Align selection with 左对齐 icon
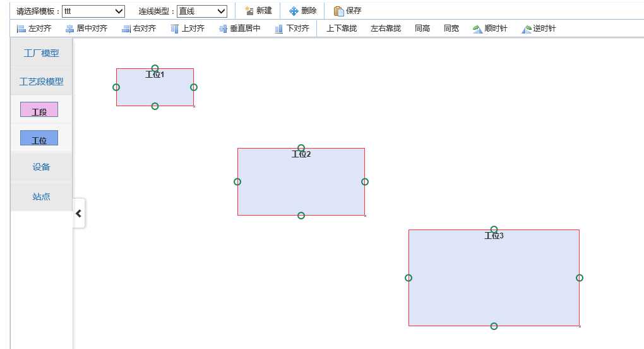Viewport: 644px width, 349px height. [21, 29]
